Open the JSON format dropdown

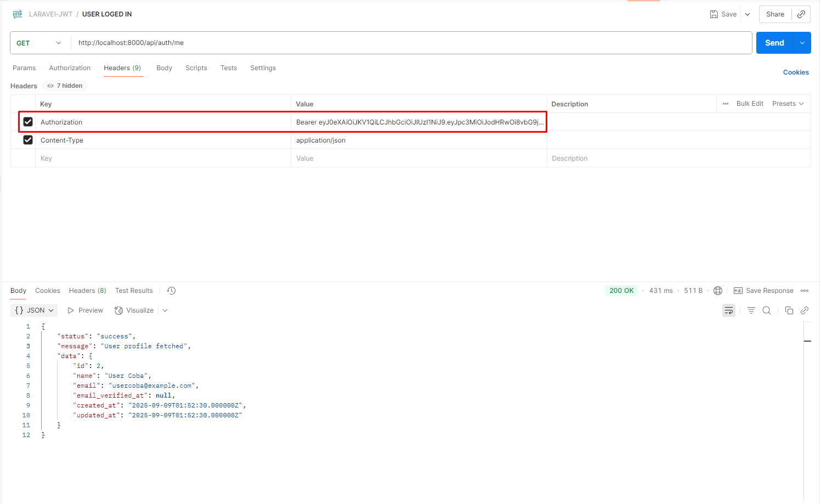pos(35,310)
